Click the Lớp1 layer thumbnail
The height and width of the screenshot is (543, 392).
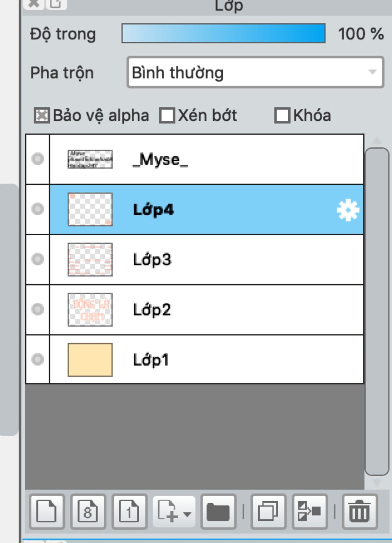pyautogui.click(x=90, y=359)
